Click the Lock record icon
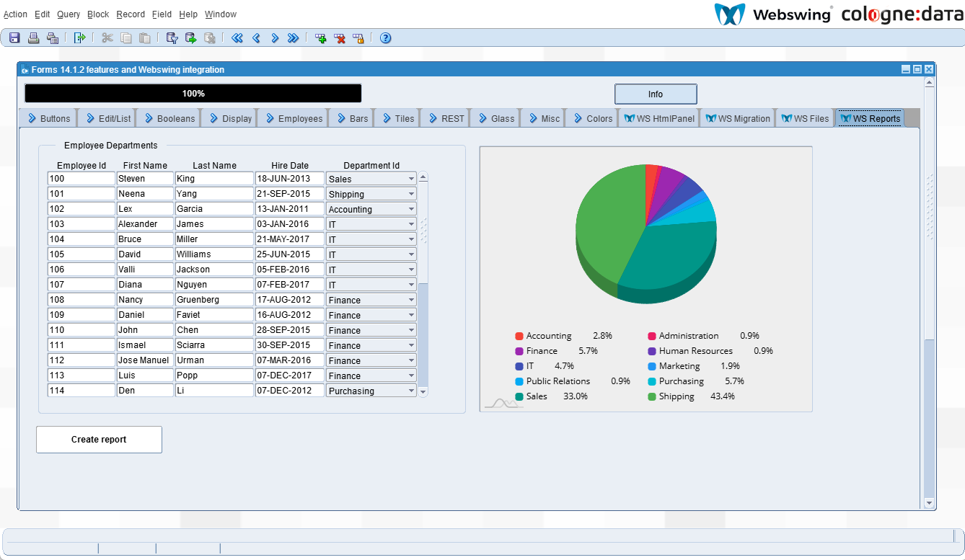The width and height of the screenshot is (965, 560). coord(358,38)
